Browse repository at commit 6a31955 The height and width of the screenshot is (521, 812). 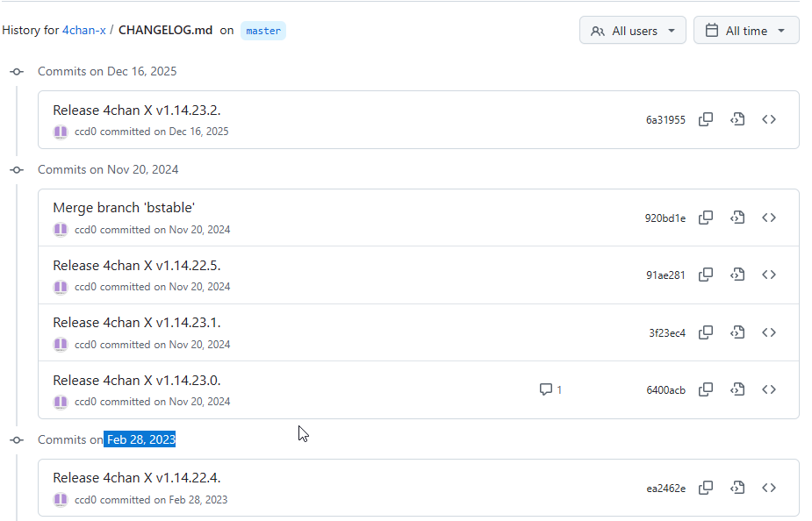coord(769,119)
